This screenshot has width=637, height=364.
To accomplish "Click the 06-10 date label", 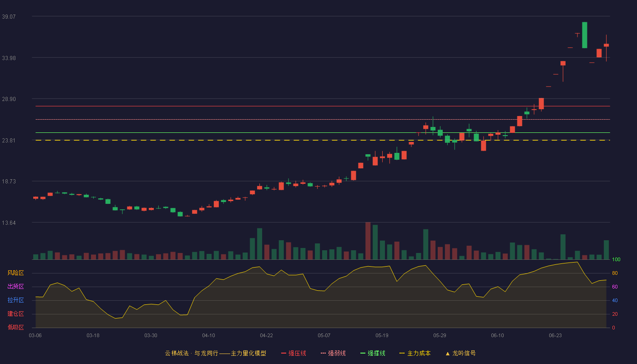I will pyautogui.click(x=497, y=335).
